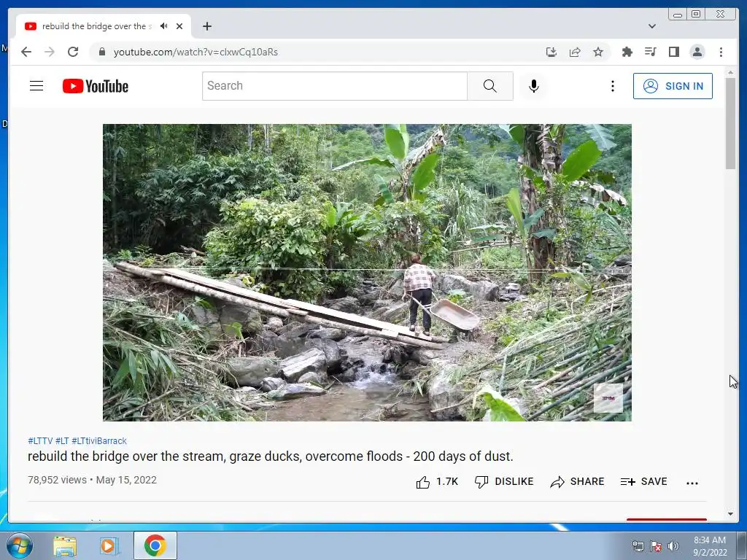Open Chrome profile avatar
The width and height of the screenshot is (747, 560).
[697, 52]
